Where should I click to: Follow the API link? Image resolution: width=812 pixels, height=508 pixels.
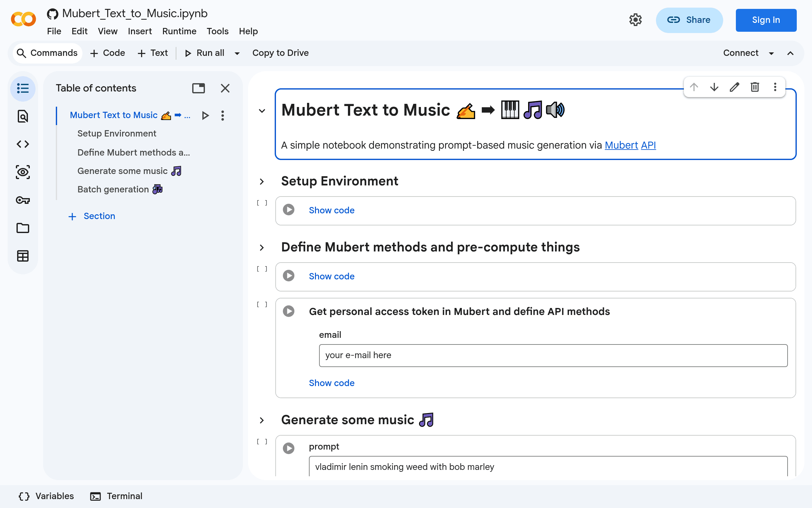648,145
